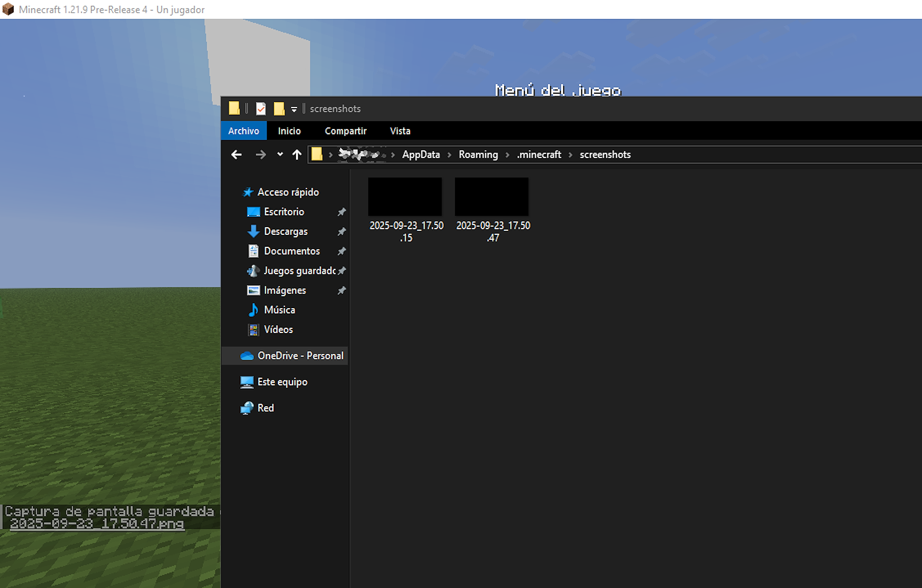Click New folder icon in title bar
This screenshot has width=922, height=588.
pos(279,109)
